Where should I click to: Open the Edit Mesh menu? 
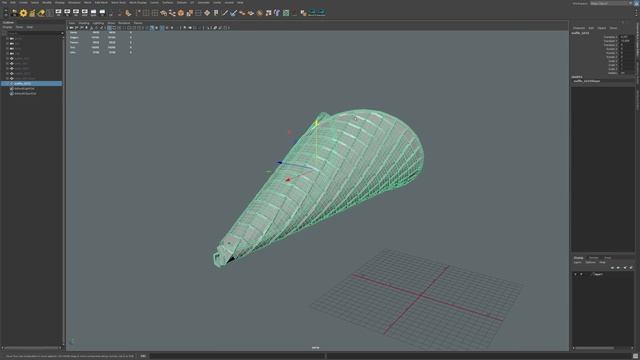tap(101, 2)
